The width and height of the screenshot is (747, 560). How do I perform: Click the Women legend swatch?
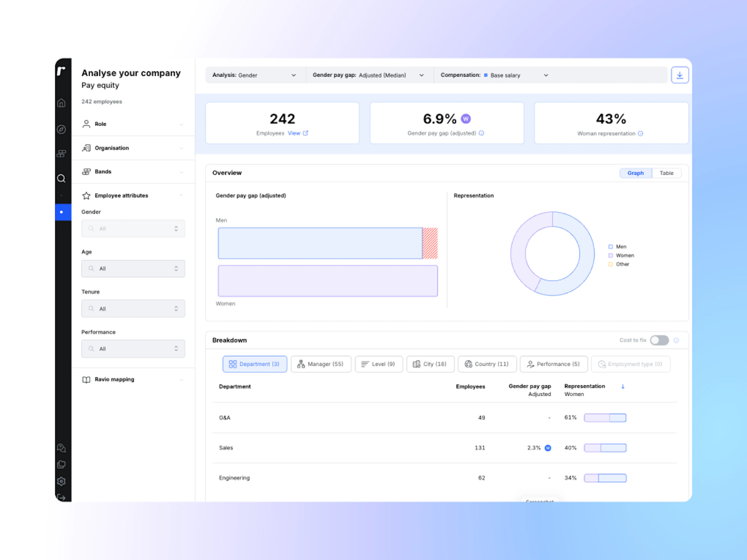[611, 255]
